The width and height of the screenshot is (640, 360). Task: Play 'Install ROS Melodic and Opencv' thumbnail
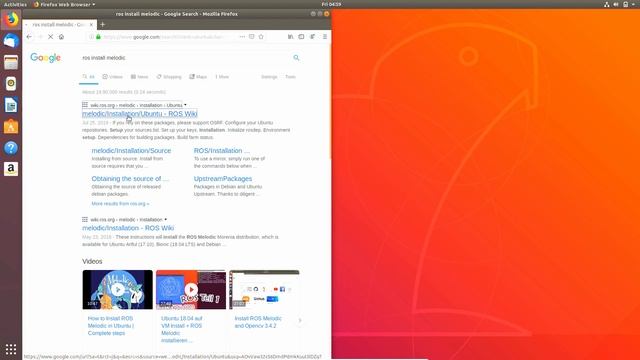pyautogui.click(x=264, y=289)
